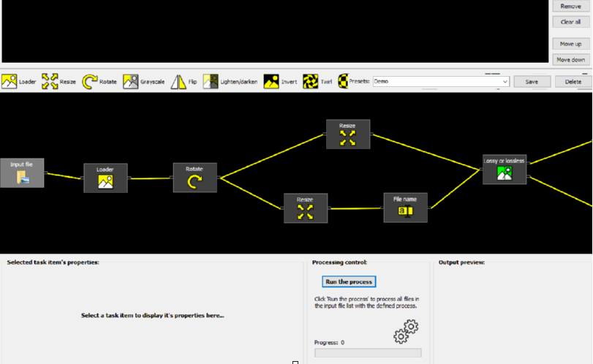This screenshot has width=593, height=364.
Task: Click the gears icon in Processing control
Action: [x=406, y=332]
